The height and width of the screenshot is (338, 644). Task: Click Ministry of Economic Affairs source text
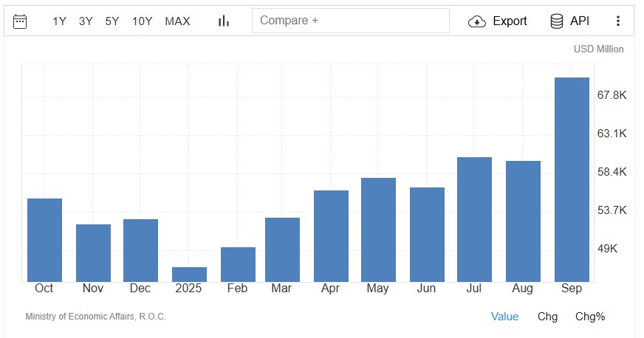pyautogui.click(x=95, y=317)
